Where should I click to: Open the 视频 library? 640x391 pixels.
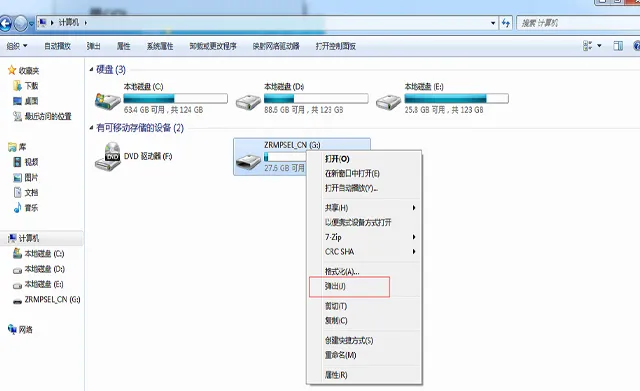pyautogui.click(x=26, y=162)
